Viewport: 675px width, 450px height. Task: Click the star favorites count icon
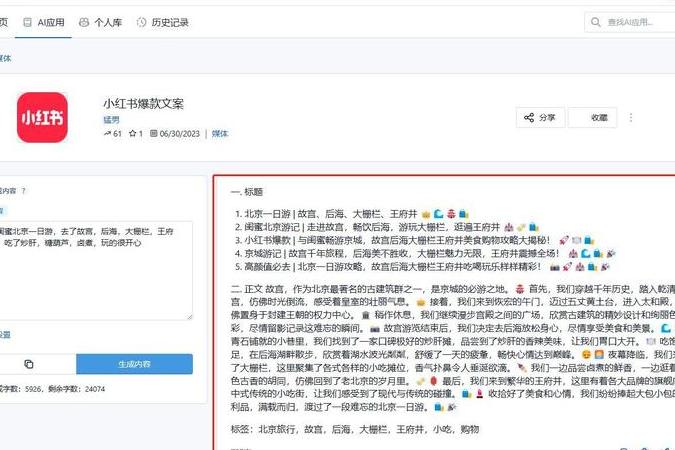click(133, 133)
